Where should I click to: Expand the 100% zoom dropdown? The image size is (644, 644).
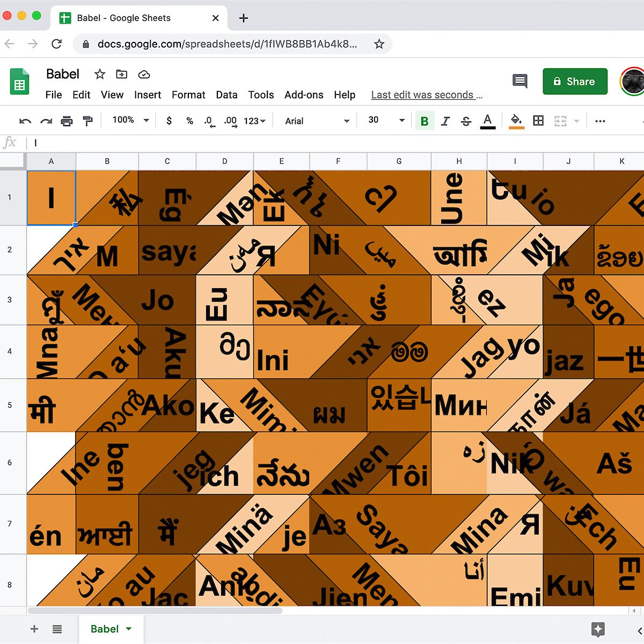coord(130,120)
